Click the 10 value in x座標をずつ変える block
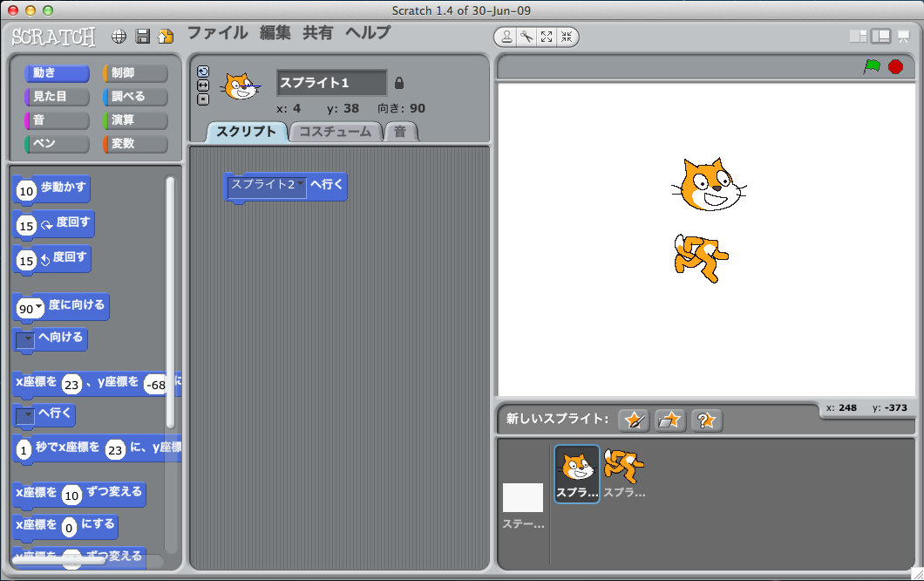This screenshot has height=581, width=924. click(71, 495)
